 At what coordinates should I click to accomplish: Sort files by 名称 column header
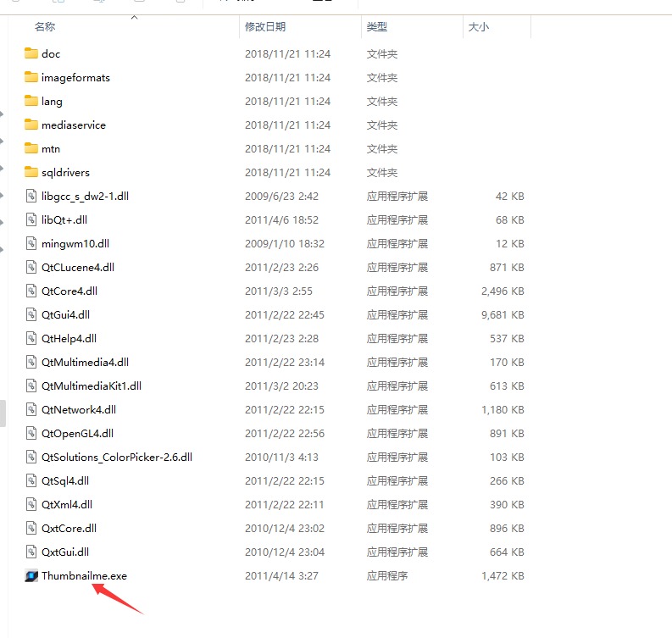pyautogui.click(x=45, y=26)
